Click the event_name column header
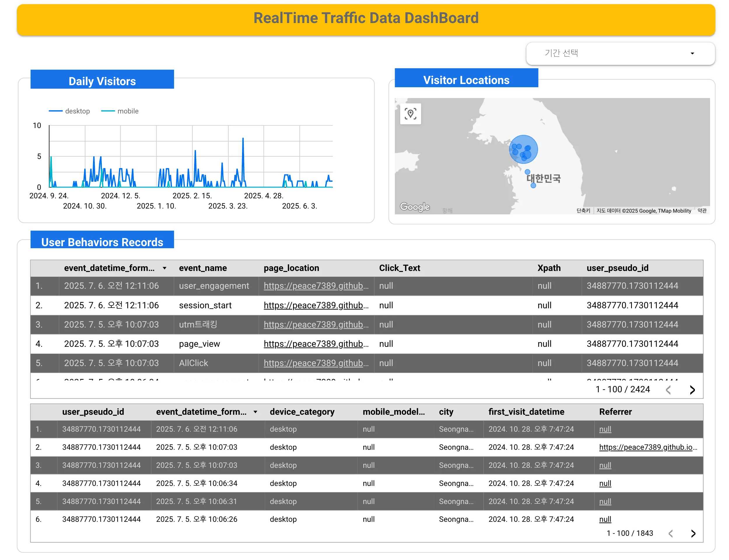 203,268
